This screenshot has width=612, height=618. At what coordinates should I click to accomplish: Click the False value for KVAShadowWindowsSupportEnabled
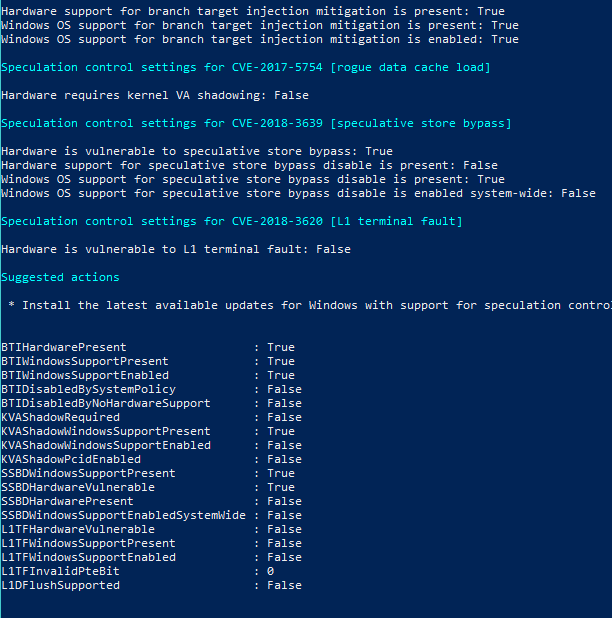285,445
